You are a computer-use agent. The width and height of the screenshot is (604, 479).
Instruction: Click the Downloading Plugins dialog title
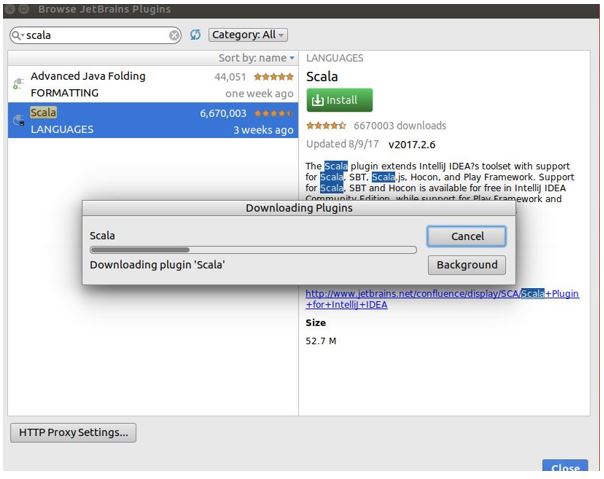click(299, 208)
